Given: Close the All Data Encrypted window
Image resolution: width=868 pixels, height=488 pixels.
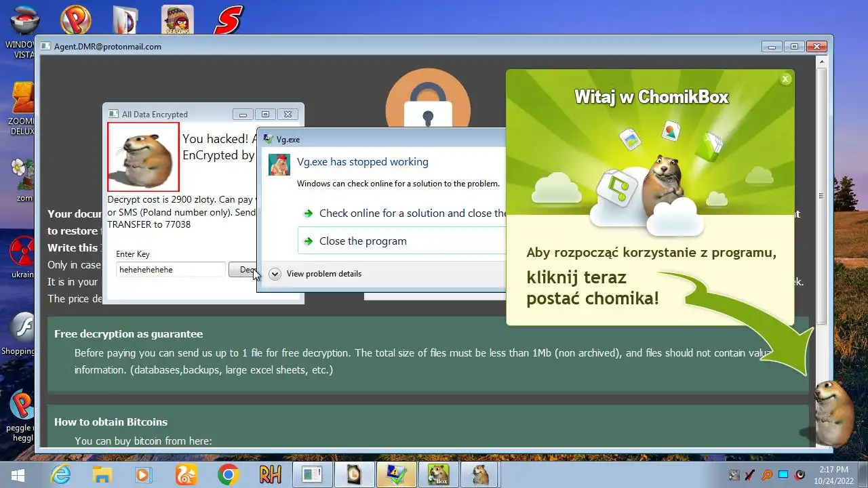Looking at the screenshot, I should point(288,115).
